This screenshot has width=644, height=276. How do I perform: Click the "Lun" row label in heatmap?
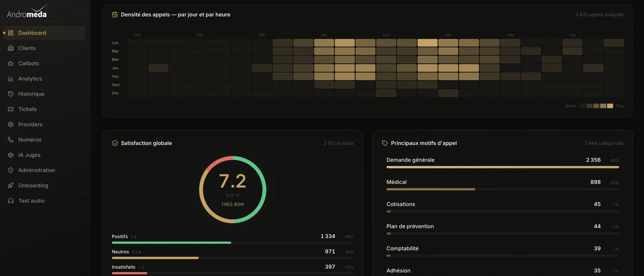tap(115, 43)
